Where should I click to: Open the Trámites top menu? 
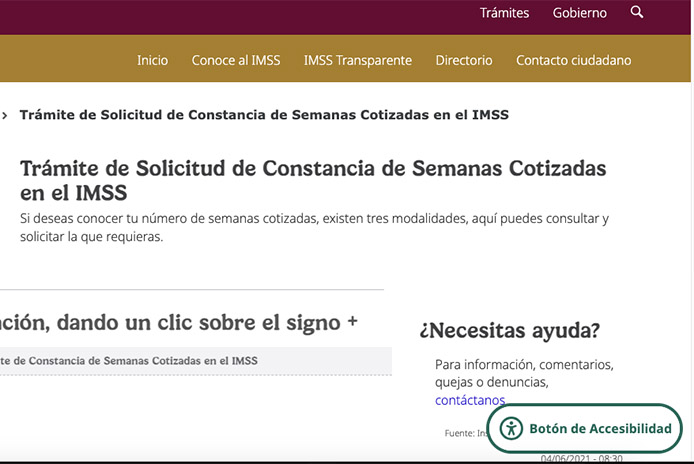tap(504, 13)
